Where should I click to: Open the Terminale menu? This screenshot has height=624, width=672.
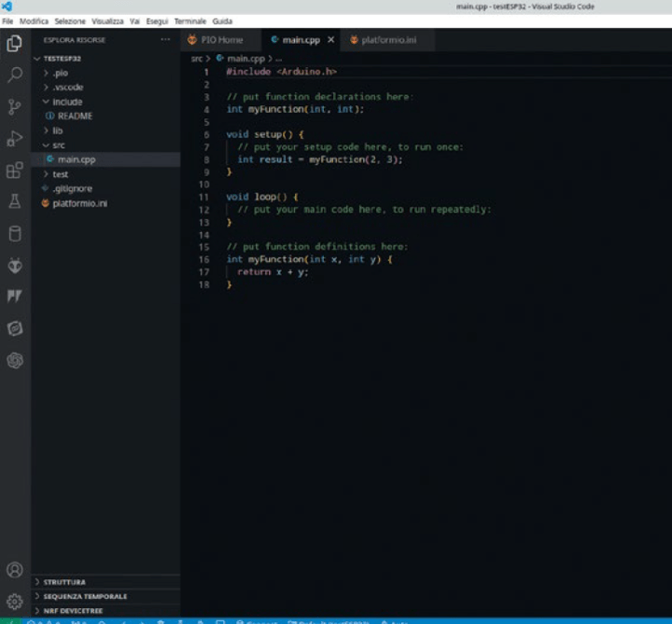189,21
